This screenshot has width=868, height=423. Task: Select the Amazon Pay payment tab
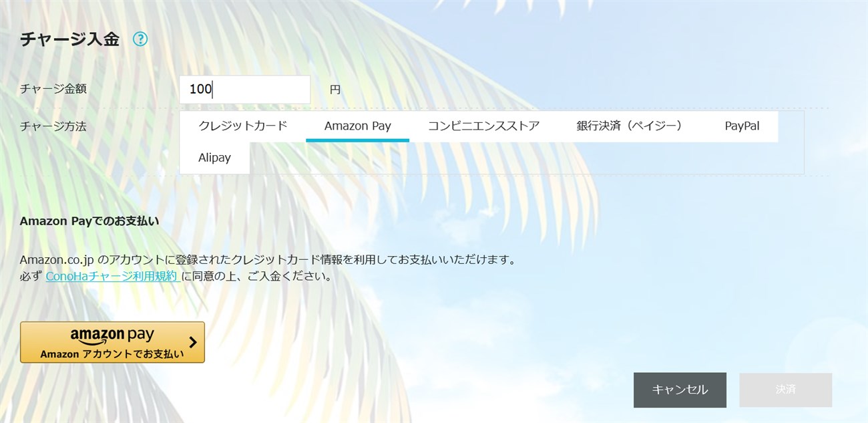(358, 126)
